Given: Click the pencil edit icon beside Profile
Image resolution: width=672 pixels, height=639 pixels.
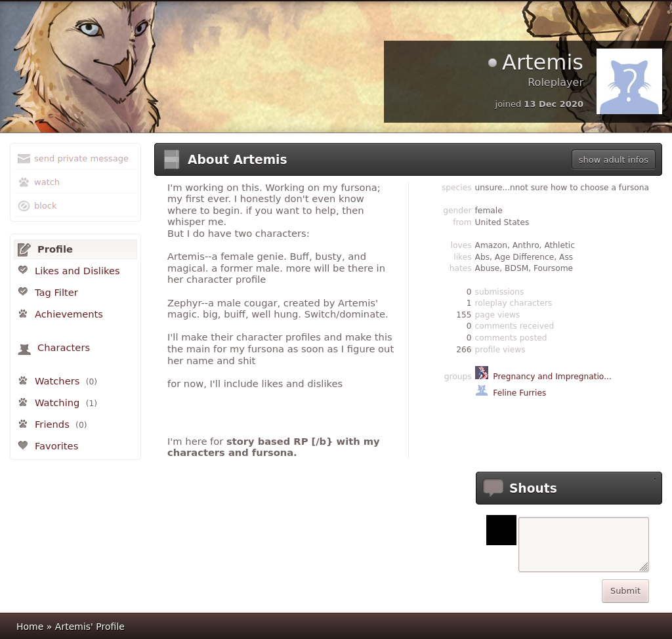Looking at the screenshot, I should [24, 249].
